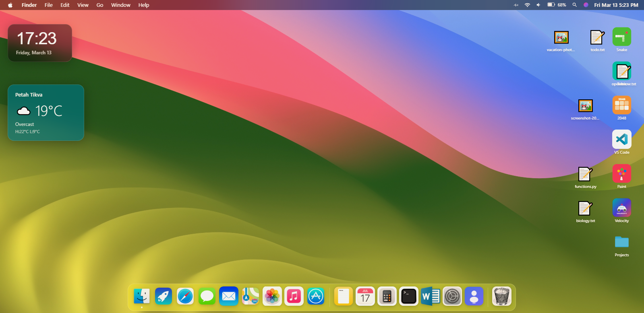Screen dimensions: 644x313
Task: Open App Store icon in Dock
Action: pos(316,297)
